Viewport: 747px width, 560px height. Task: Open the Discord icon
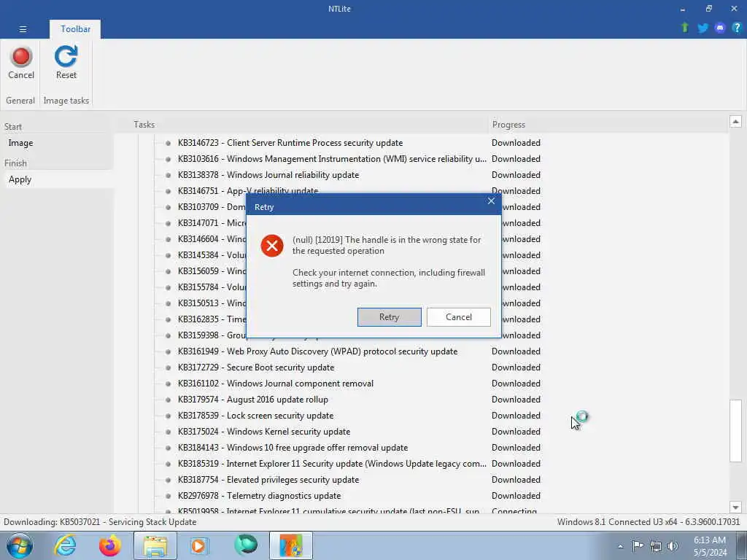(x=720, y=28)
